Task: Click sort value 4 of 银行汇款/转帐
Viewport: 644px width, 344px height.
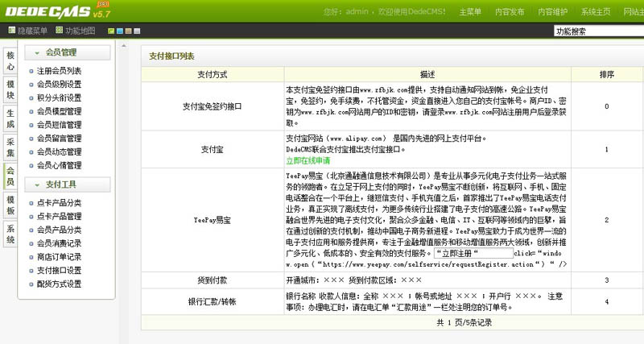Action: (607, 301)
